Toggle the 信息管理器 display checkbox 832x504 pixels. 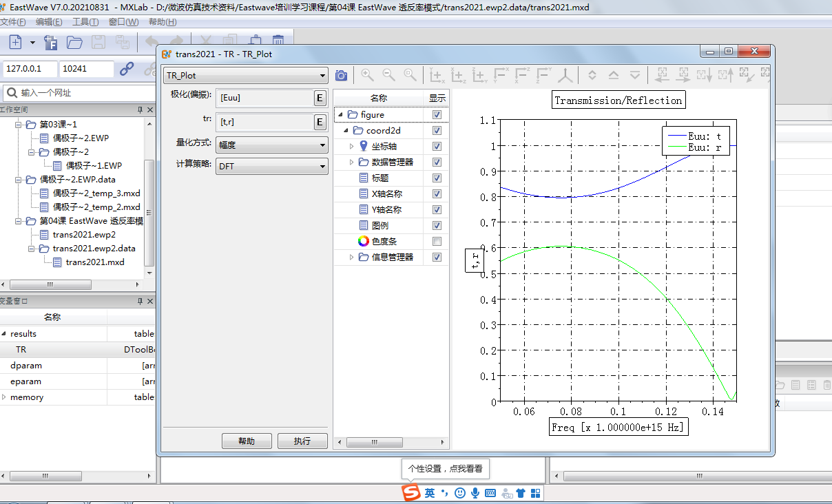(x=437, y=258)
